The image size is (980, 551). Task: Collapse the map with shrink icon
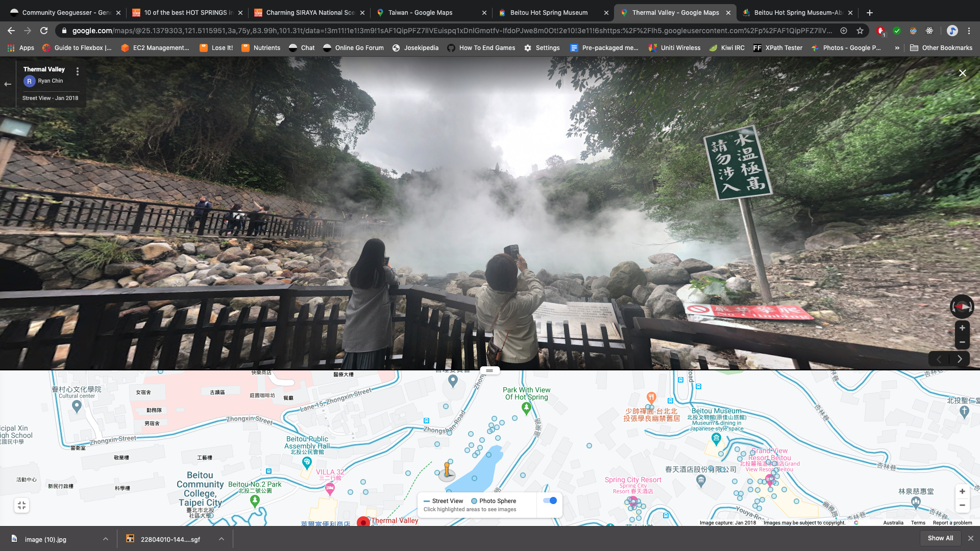click(x=21, y=505)
